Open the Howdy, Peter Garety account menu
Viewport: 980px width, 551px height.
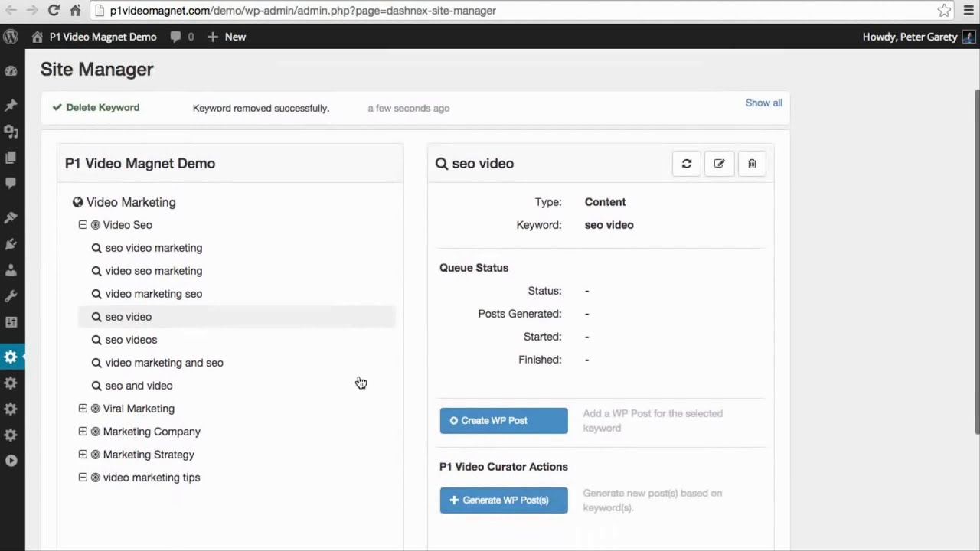pyautogui.click(x=919, y=37)
